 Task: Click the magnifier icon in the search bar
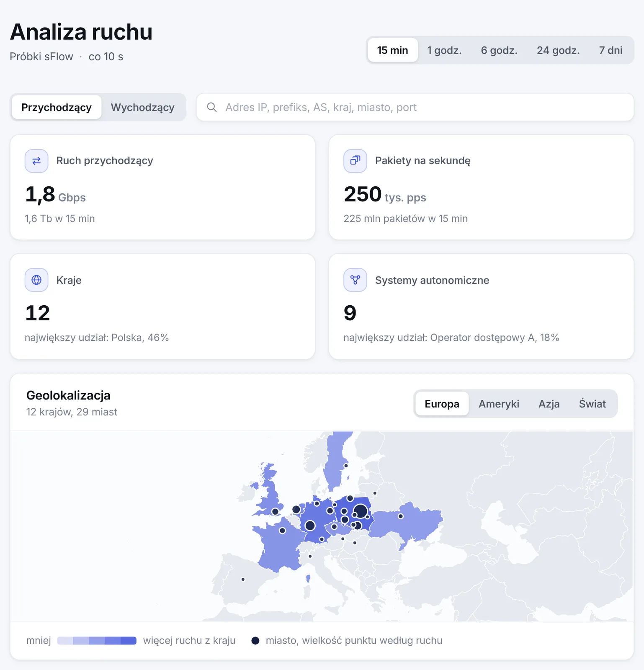212,107
